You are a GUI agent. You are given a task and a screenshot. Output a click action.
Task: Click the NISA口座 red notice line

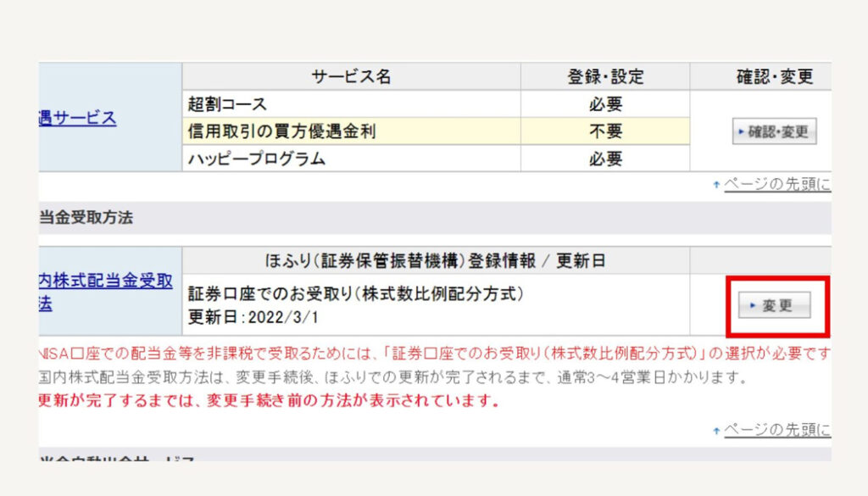point(435,354)
